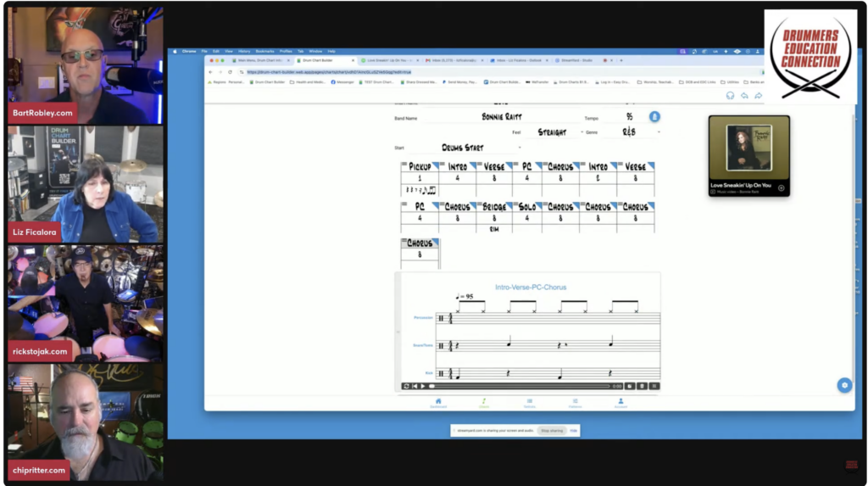Click the Snare/Toms staff label
Viewport: 868px width, 486px height.
point(422,345)
